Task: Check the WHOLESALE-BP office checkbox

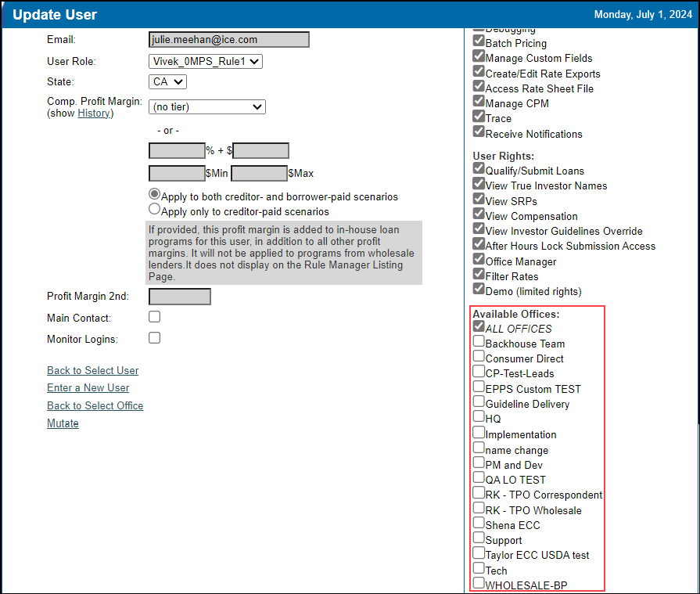Action: pos(479,583)
